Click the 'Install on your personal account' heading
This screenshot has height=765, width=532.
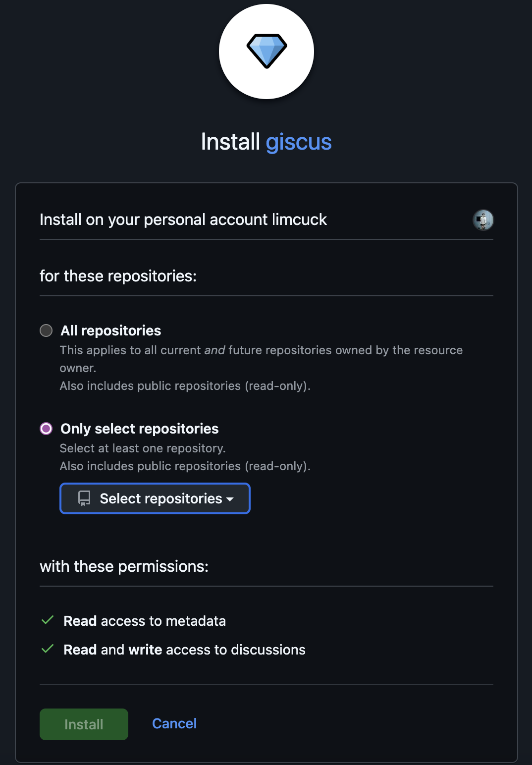(x=183, y=219)
